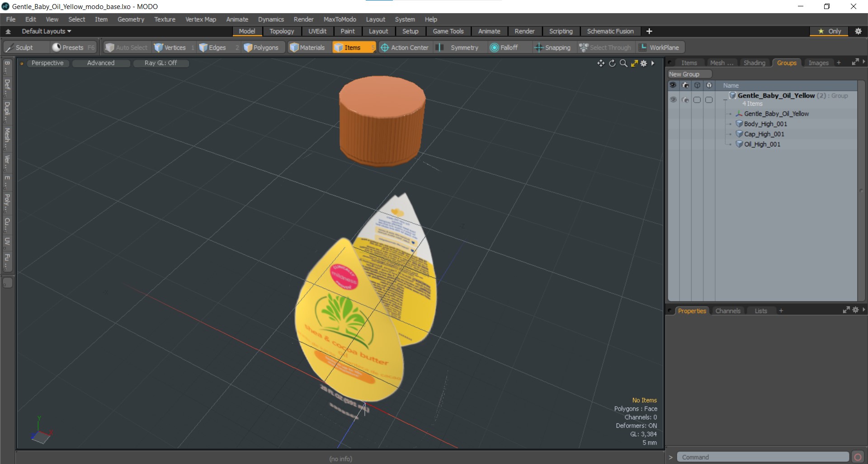
Task: Open the Poly sidebar tab on left
Action: pos(7,202)
